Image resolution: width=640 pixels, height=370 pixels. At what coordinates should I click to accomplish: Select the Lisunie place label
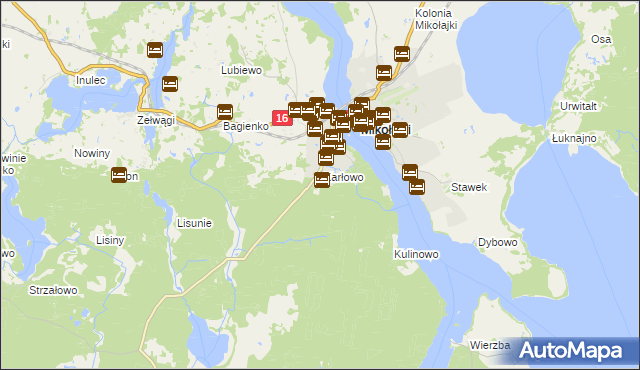(194, 223)
